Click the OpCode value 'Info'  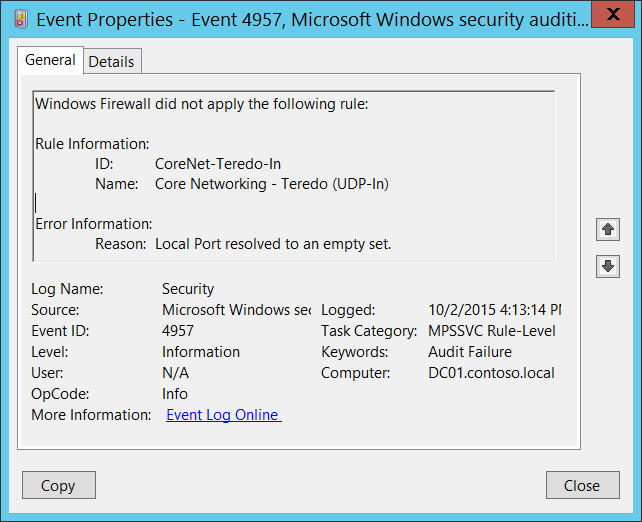[175, 394]
